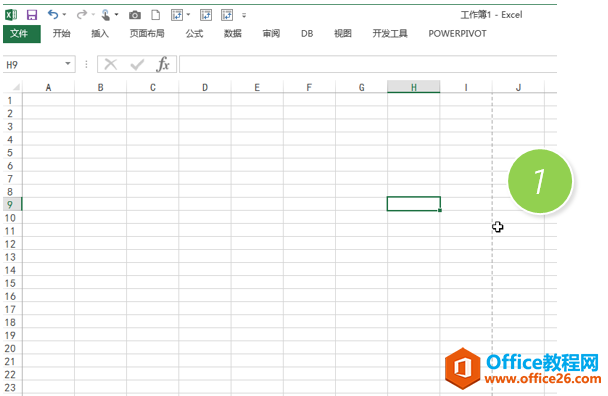
Task: Click the Excel application icon
Action: [x=11, y=15]
